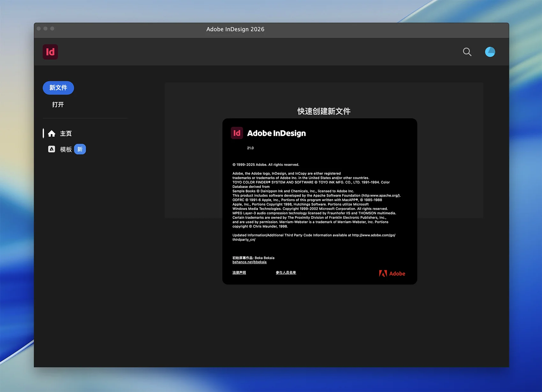Screen dimensions: 542x392
Task: Click the InDesign logo in the header
Action: (x=50, y=52)
